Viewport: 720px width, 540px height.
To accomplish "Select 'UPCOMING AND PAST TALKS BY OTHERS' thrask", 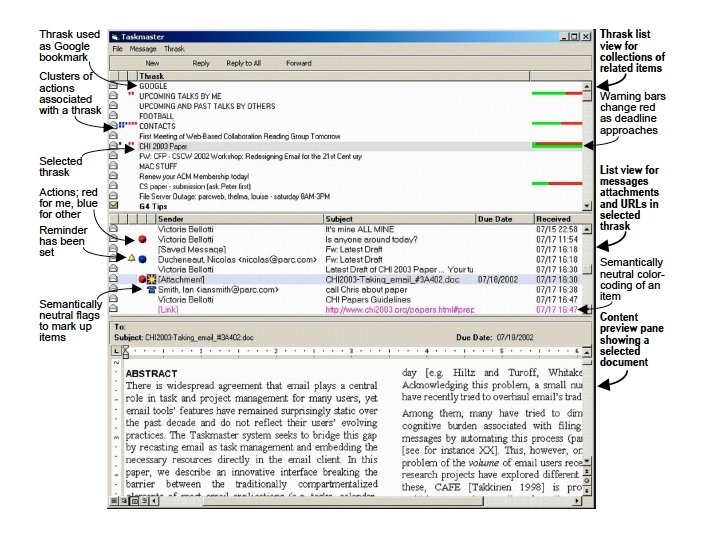I will [207, 106].
